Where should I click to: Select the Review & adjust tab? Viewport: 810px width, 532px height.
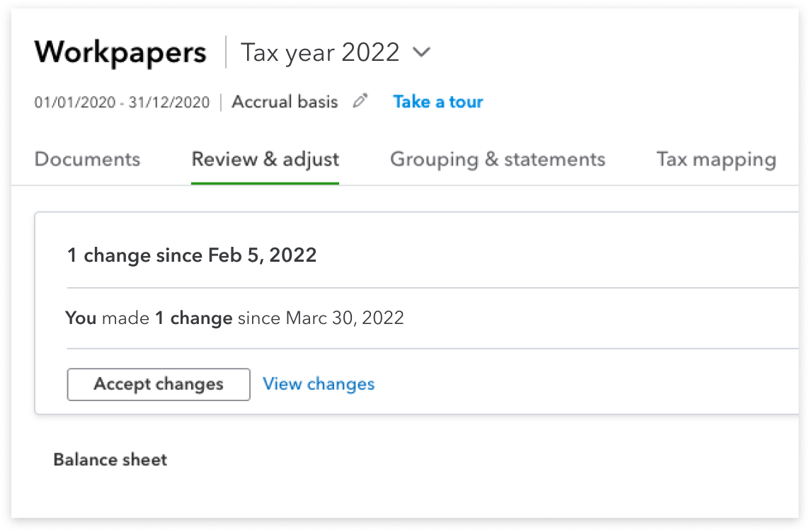pyautogui.click(x=265, y=159)
